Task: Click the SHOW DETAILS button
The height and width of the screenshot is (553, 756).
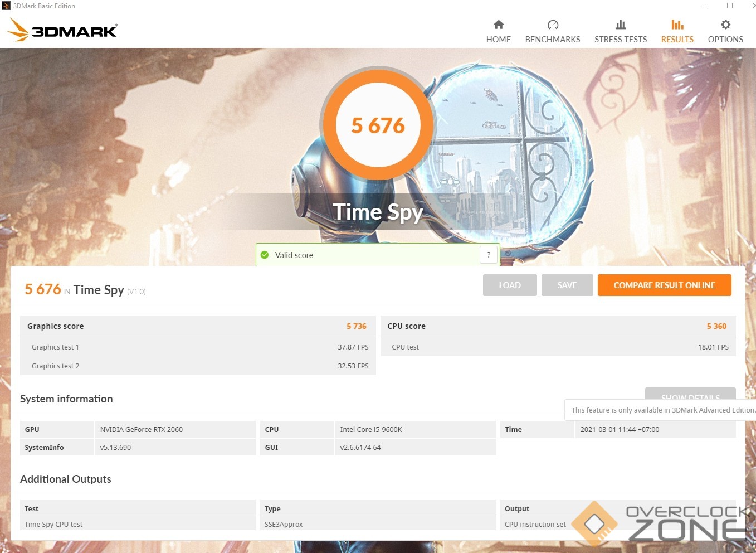Action: click(690, 394)
